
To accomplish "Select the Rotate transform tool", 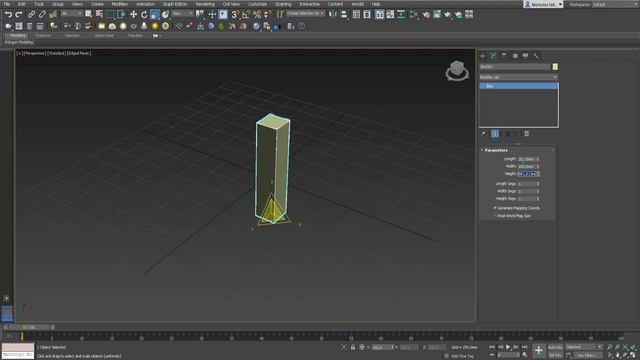I will [x=144, y=14].
